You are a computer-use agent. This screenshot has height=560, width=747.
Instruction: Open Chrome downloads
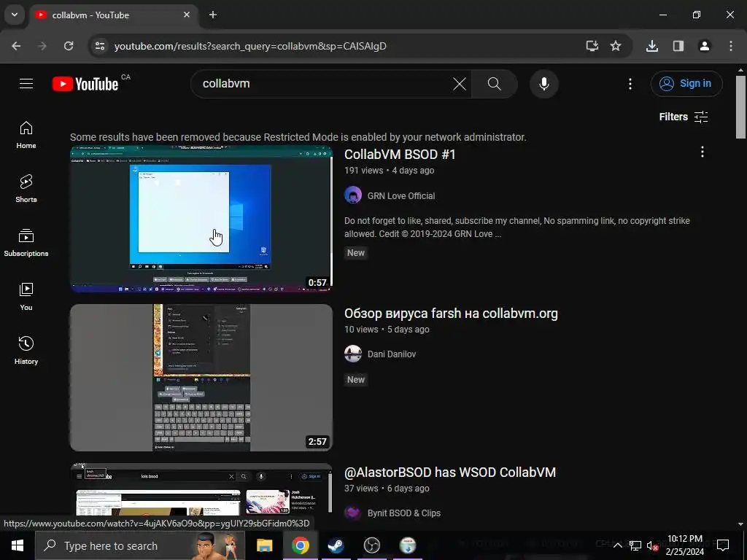pos(651,46)
